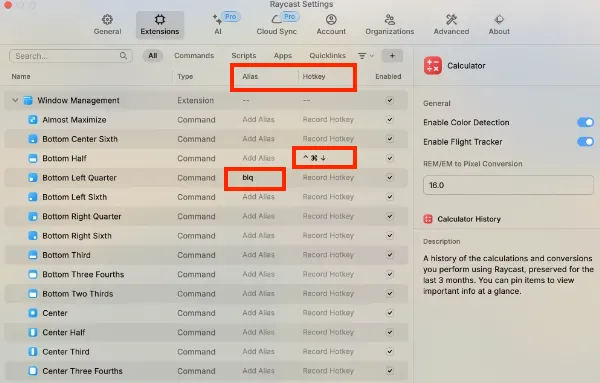Toggle Enable Flight Tracker switch
The width and height of the screenshot is (600, 383).
coord(585,142)
